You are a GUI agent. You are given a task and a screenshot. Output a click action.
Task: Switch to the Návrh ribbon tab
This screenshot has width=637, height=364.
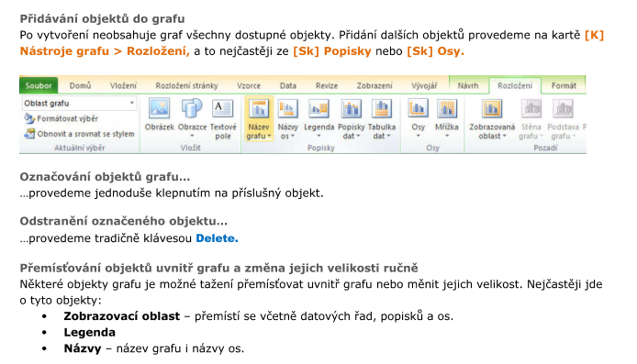(x=468, y=85)
